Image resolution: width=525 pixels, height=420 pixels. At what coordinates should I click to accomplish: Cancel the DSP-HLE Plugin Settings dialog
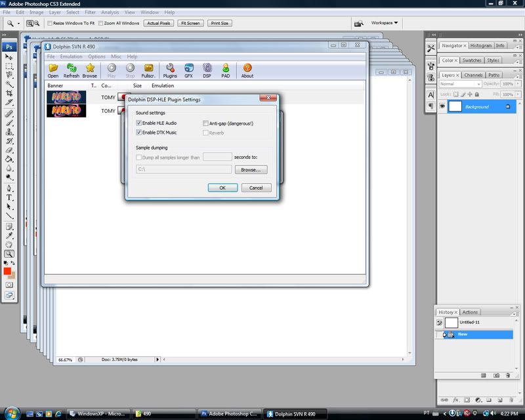coord(256,188)
